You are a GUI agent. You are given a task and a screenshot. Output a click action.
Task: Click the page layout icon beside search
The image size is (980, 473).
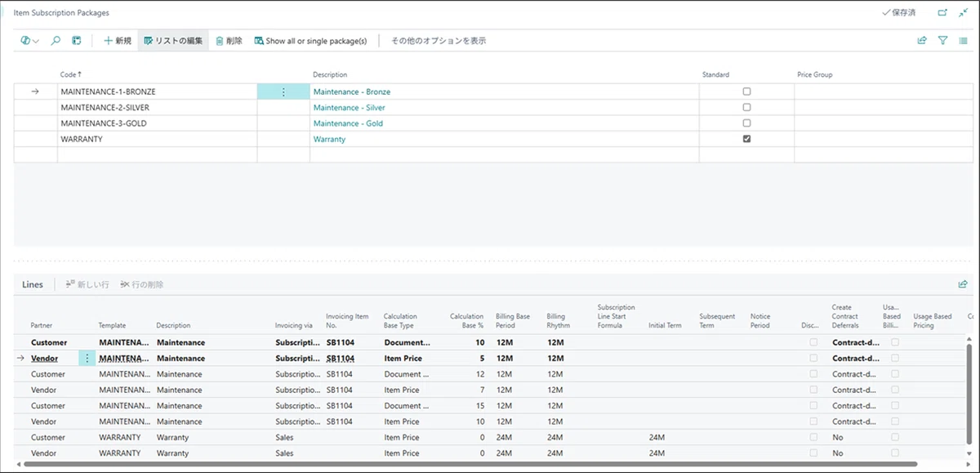pyautogui.click(x=77, y=40)
